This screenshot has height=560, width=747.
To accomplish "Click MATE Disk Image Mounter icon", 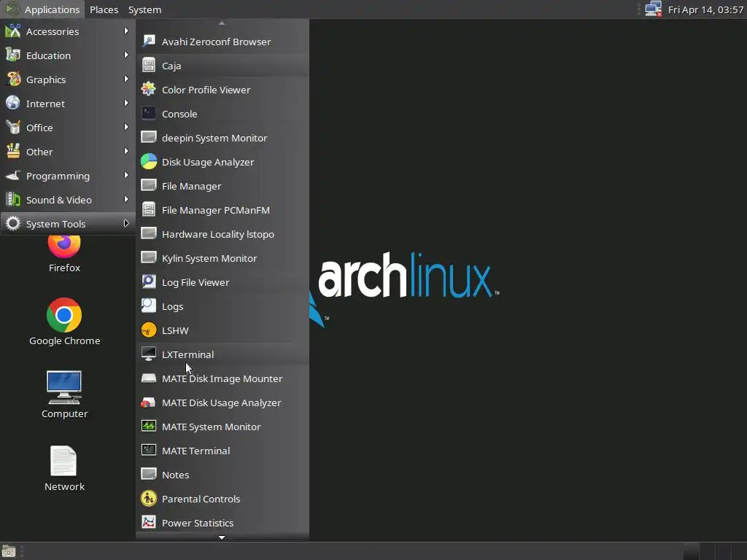I will [149, 378].
